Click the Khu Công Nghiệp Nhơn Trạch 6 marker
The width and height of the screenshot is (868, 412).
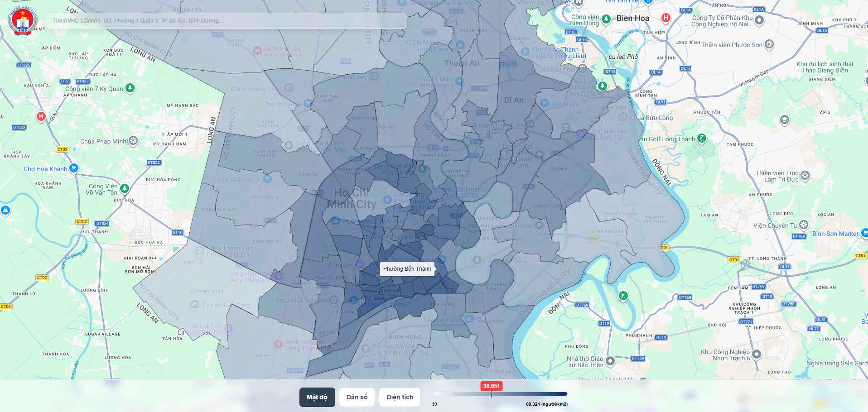(757, 354)
